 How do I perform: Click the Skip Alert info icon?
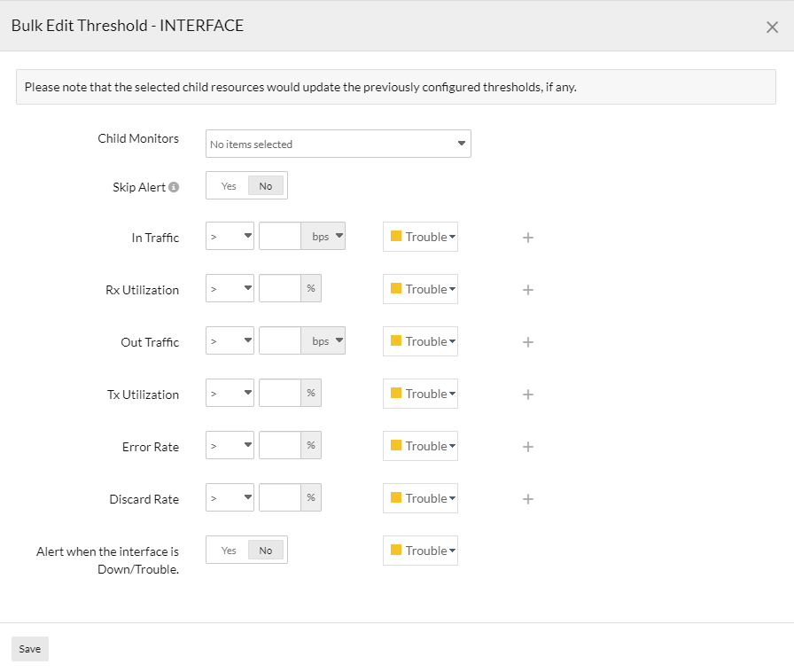174,187
